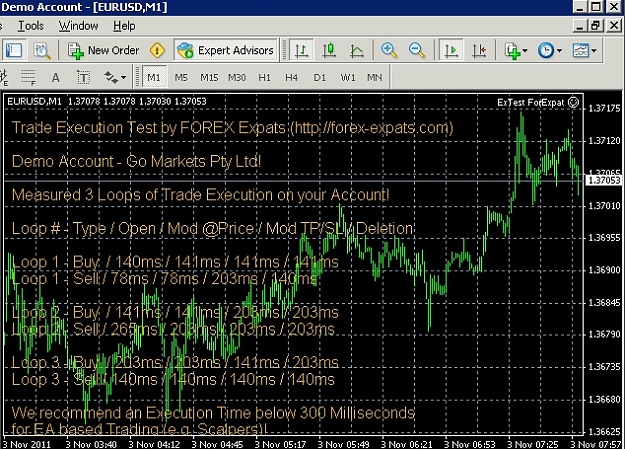
Task: Toggle chart Auto Scroll
Action: click(451, 50)
